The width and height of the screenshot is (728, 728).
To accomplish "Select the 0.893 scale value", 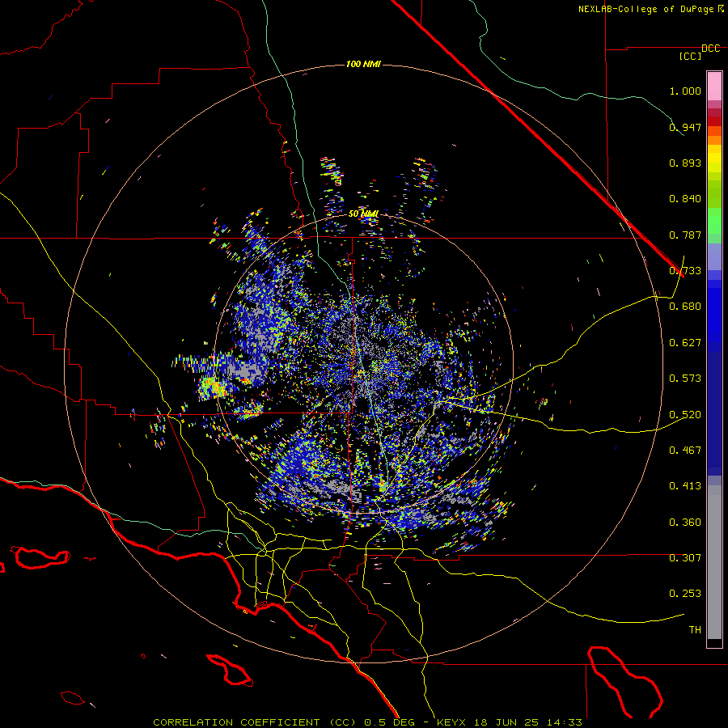I will click(685, 163).
